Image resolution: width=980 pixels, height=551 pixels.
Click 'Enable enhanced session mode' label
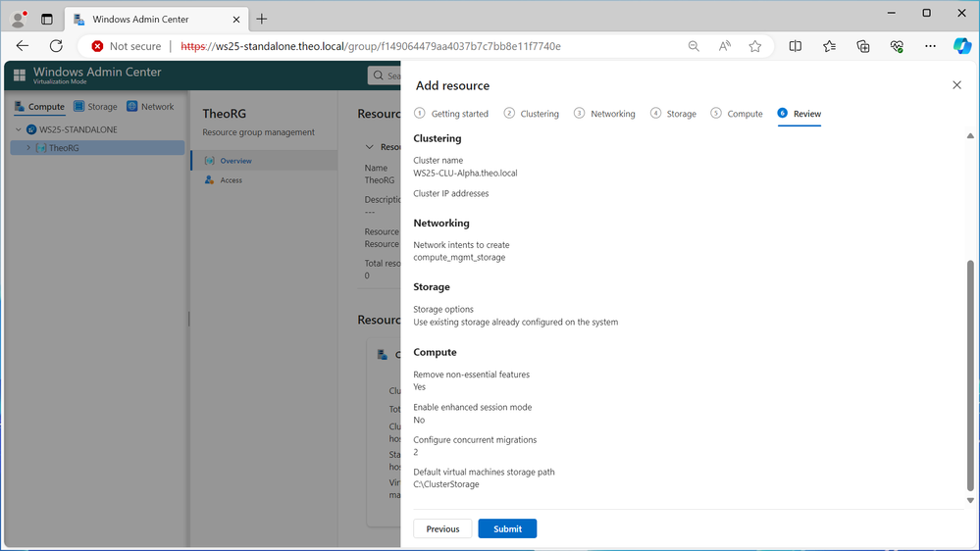(x=473, y=407)
